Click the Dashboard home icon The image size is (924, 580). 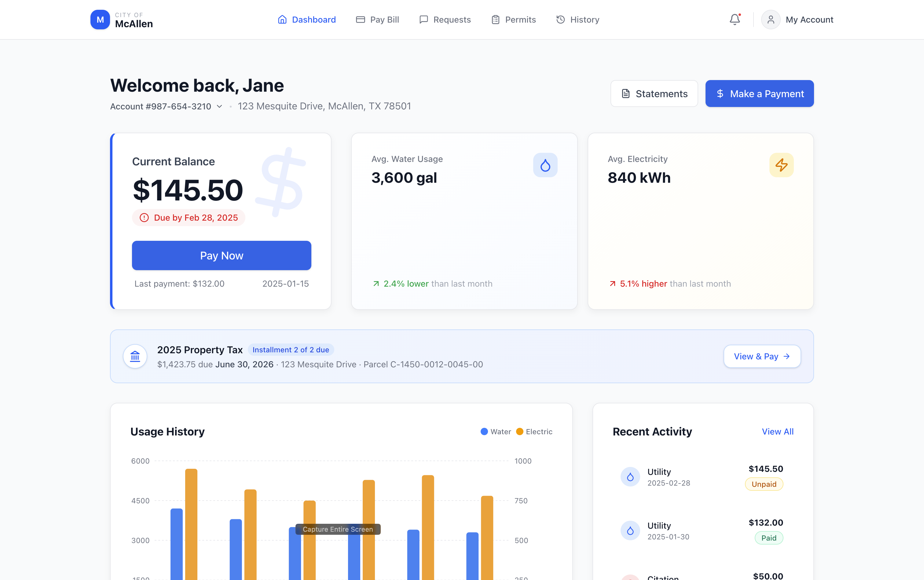[x=282, y=20]
